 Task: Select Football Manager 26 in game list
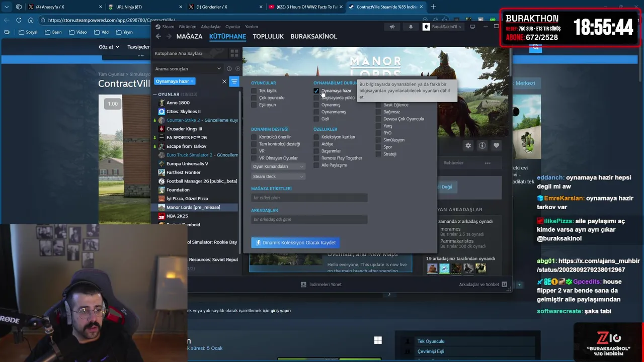click(201, 181)
